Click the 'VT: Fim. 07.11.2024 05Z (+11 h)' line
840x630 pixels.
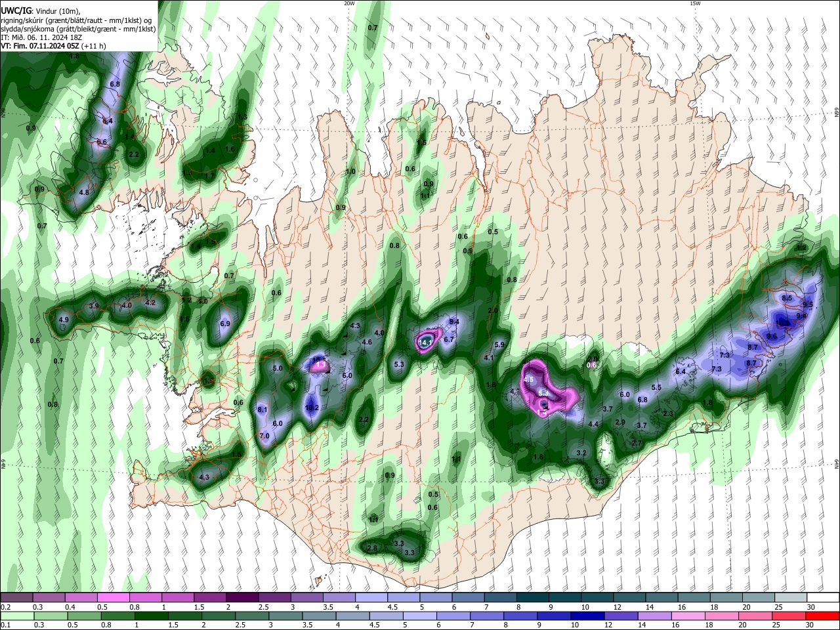pyautogui.click(x=53, y=46)
